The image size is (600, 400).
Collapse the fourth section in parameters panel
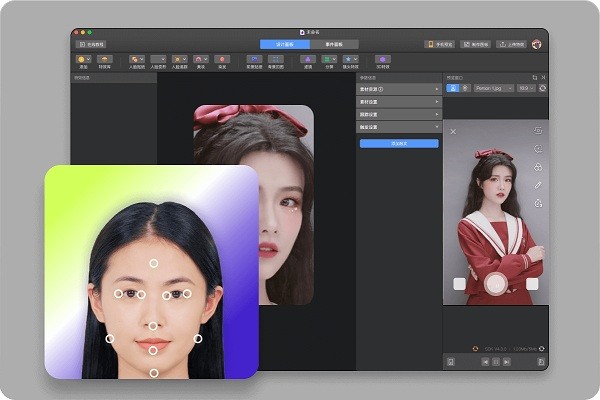pos(398,126)
